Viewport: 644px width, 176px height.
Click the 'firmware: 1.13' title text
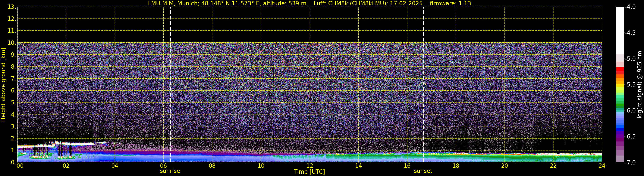pyautogui.click(x=450, y=3)
